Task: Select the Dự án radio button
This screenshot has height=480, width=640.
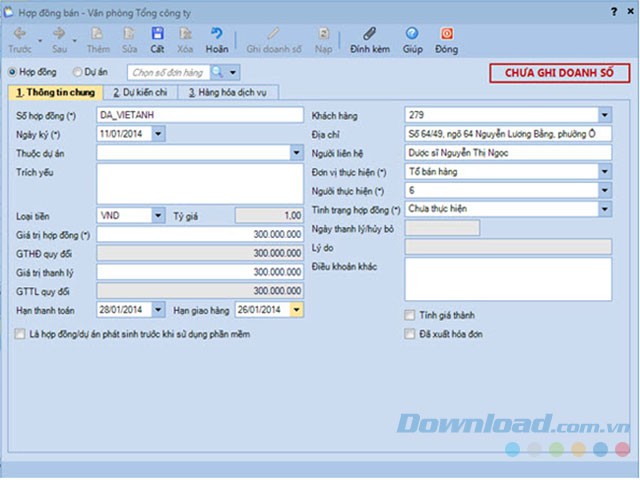Action: click(x=79, y=72)
